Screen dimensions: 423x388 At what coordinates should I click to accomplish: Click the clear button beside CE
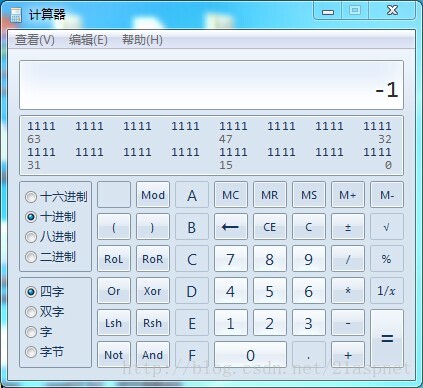click(309, 227)
